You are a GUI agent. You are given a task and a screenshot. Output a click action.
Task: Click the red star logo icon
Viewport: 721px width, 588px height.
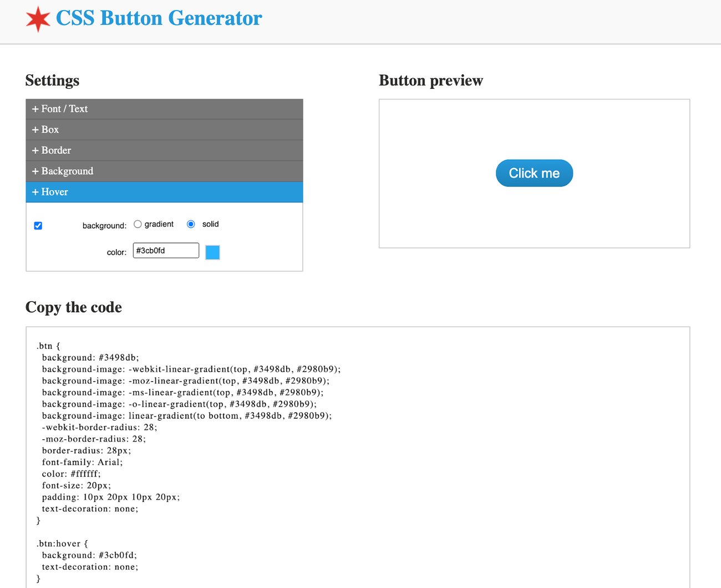pyautogui.click(x=38, y=18)
